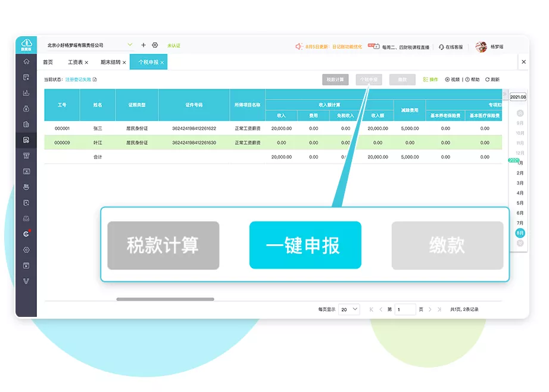
Task: Click the plus icon to add an account set
Action: [144, 45]
